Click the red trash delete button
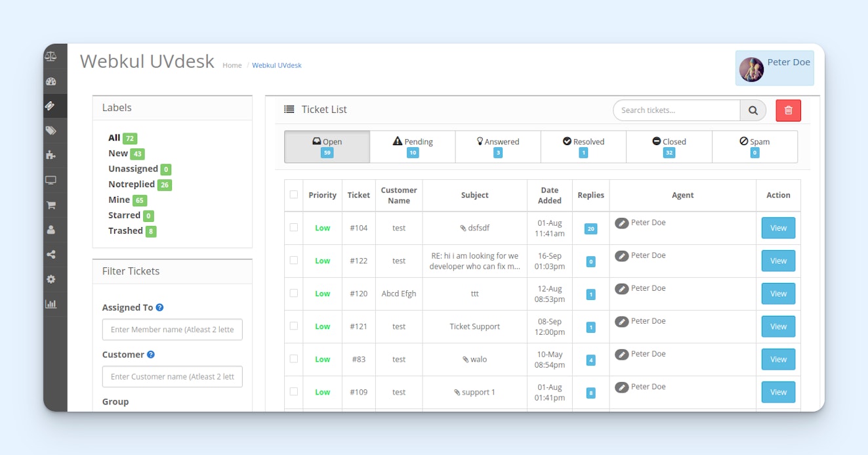 pos(788,110)
